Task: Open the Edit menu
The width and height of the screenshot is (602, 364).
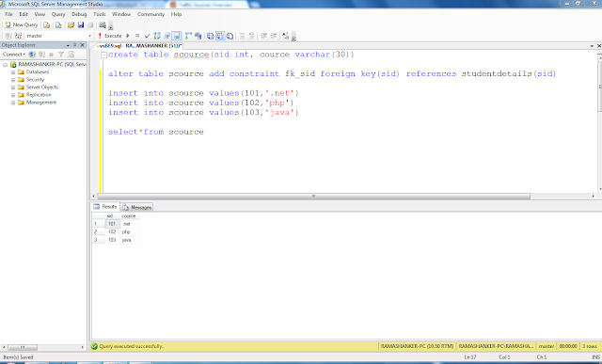Action: 24,14
